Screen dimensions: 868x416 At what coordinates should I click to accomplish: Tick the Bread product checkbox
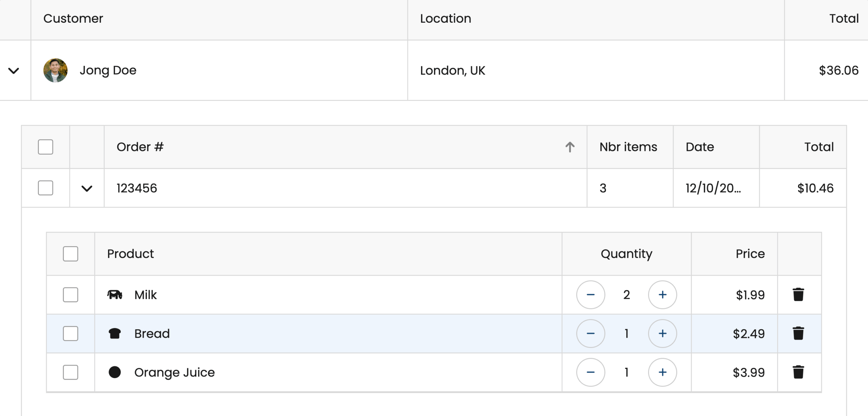pos(71,333)
